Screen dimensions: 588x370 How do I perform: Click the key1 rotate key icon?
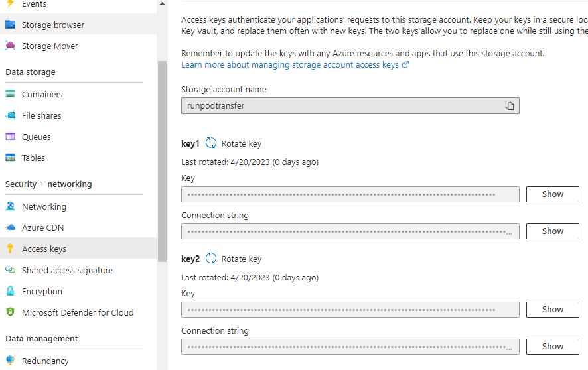(x=211, y=143)
